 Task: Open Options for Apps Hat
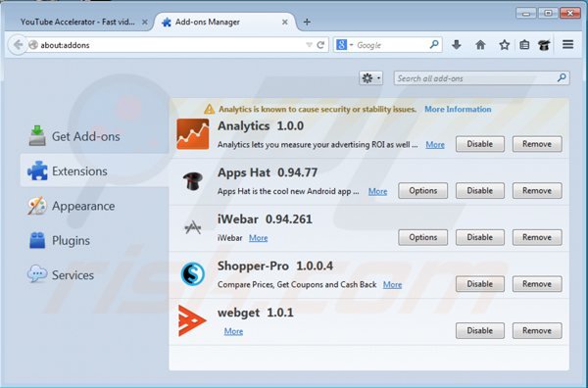(422, 190)
